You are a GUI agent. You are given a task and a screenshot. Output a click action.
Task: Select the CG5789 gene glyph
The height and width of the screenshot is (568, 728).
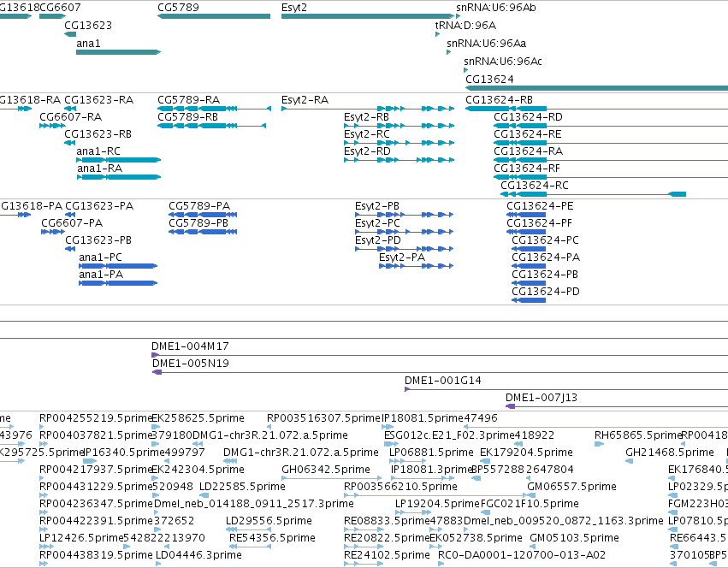click(214, 16)
